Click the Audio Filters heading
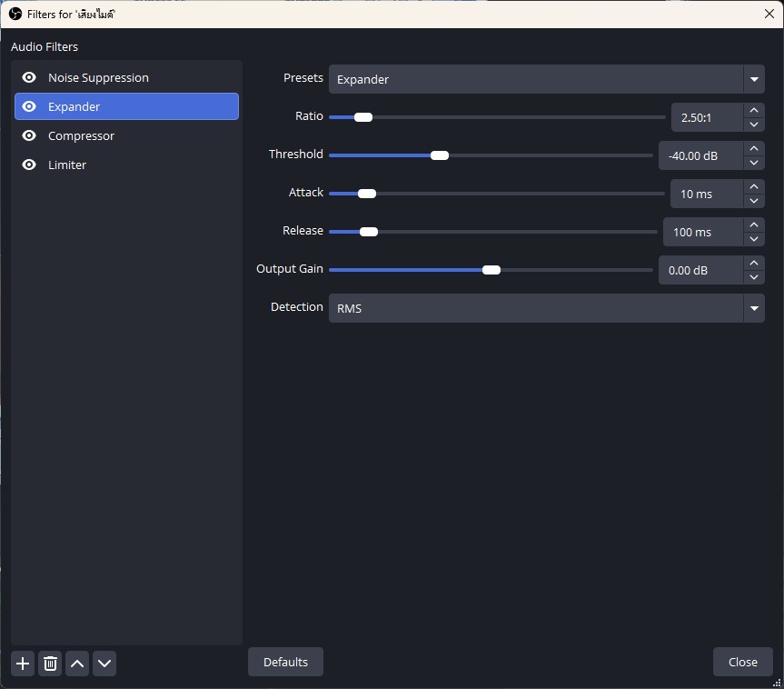 [45, 46]
